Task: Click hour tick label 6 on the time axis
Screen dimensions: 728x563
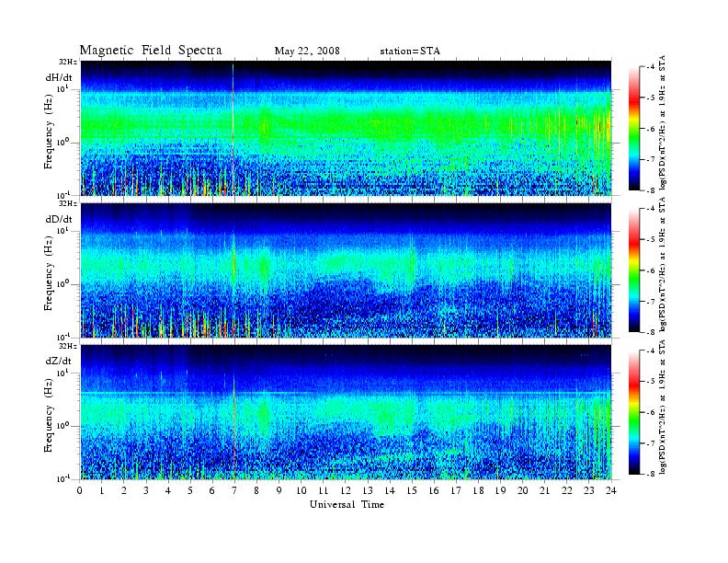Action: 212,490
